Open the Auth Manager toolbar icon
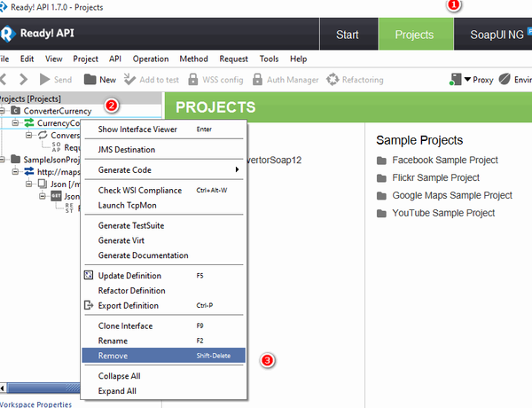The image size is (532, 408). pyautogui.click(x=259, y=80)
